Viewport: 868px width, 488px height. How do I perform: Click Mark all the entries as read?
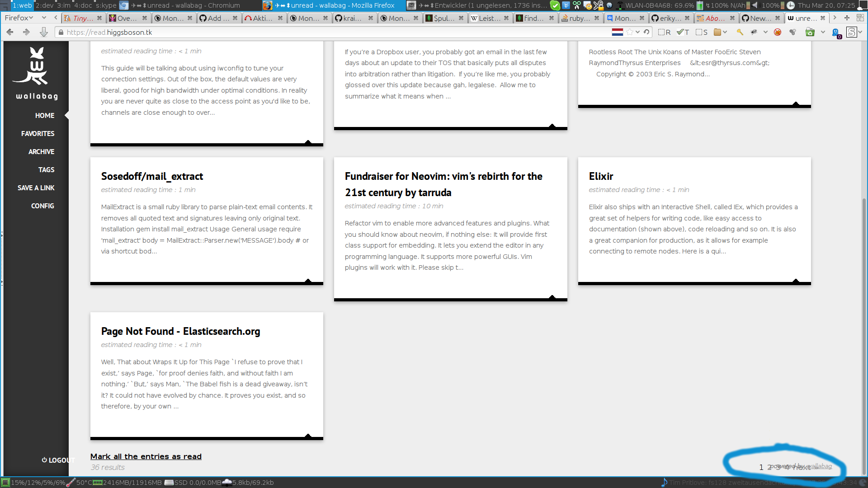(146, 456)
